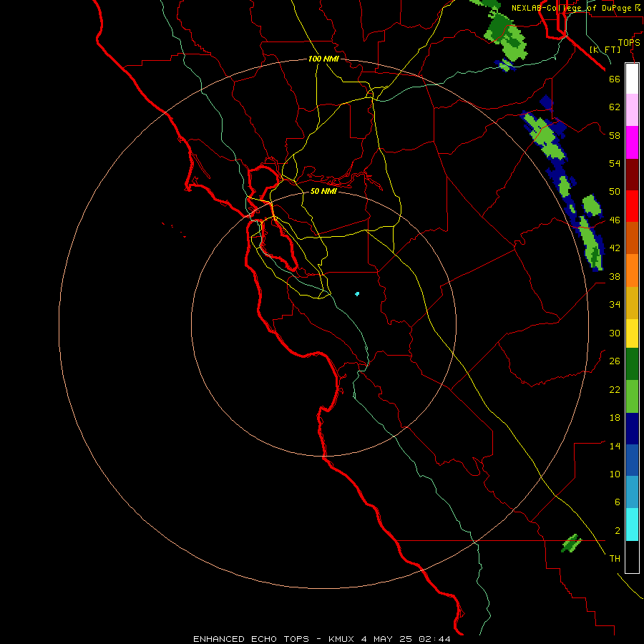Click the '50 NMI' range ring label
Viewport: 644px width, 644px height.
click(x=323, y=191)
